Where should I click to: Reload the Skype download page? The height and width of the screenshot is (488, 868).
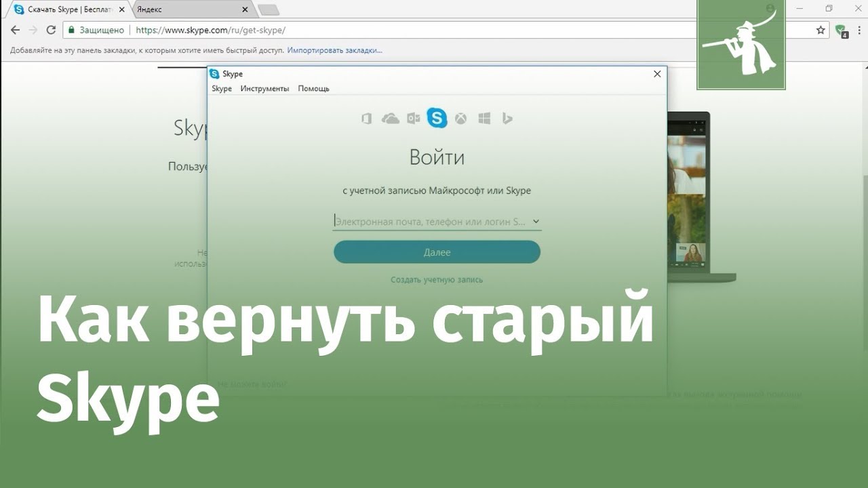[51, 30]
